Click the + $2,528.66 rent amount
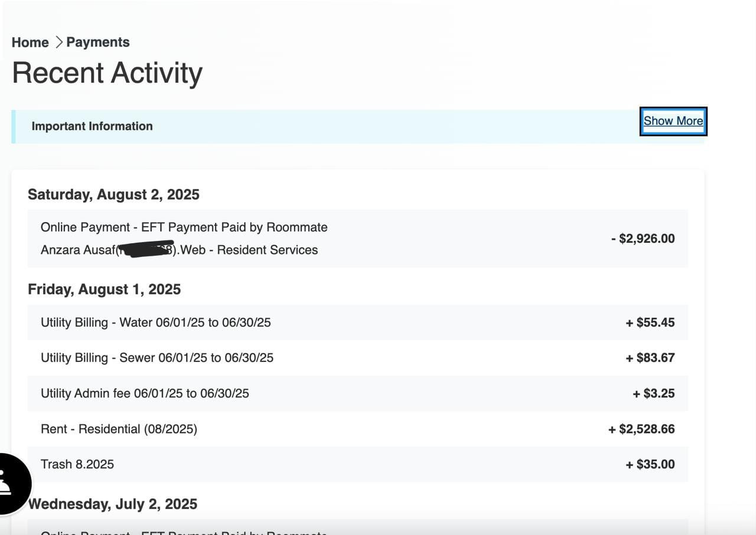 click(x=641, y=429)
